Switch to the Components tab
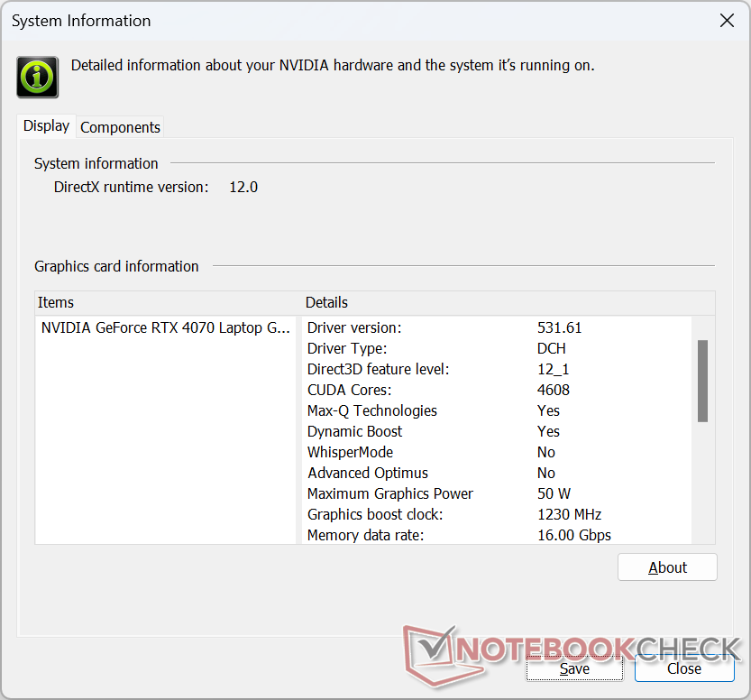Image resolution: width=751 pixels, height=700 pixels. [120, 127]
